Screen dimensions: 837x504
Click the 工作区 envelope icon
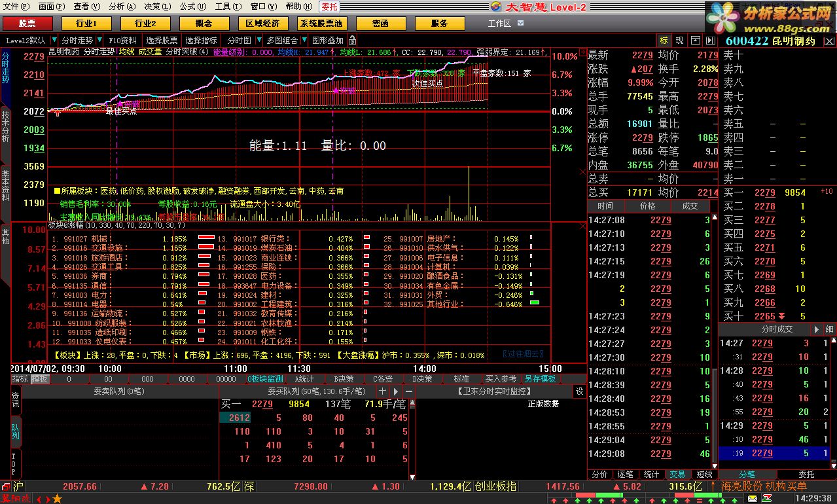coord(521,23)
